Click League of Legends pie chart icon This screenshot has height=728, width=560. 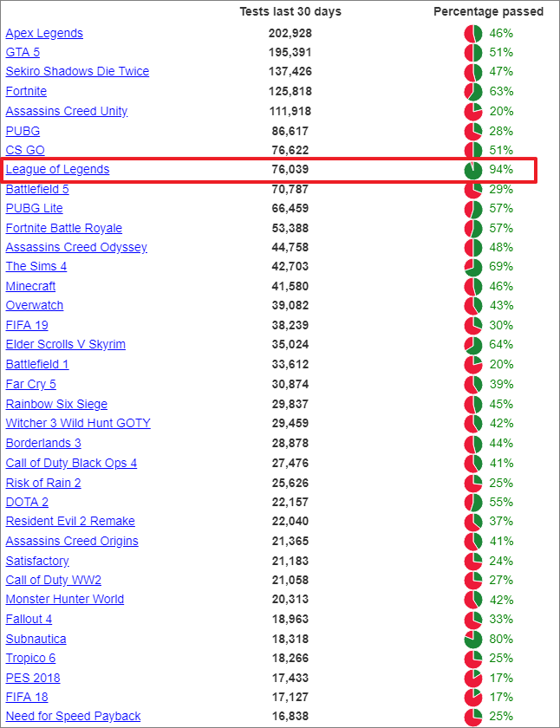pyautogui.click(x=473, y=170)
